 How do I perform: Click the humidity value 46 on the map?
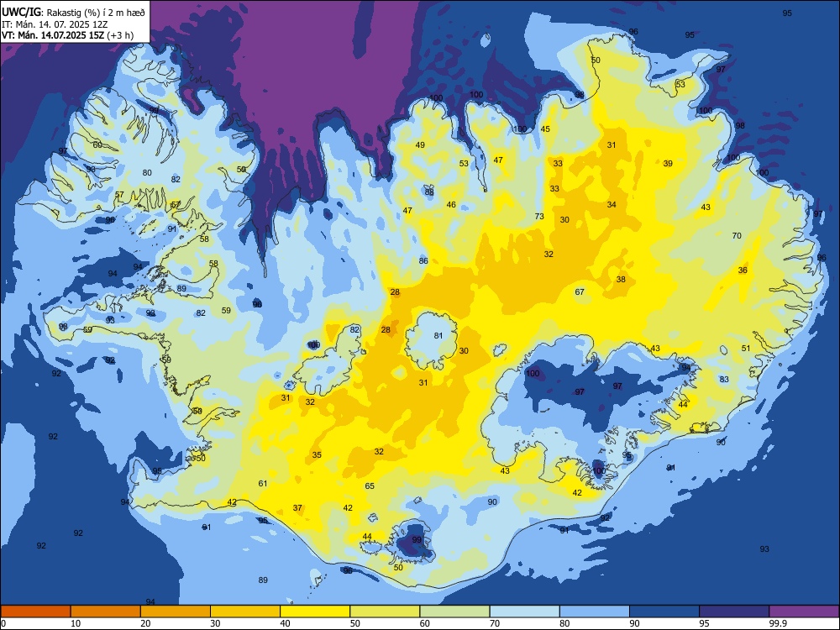(452, 205)
